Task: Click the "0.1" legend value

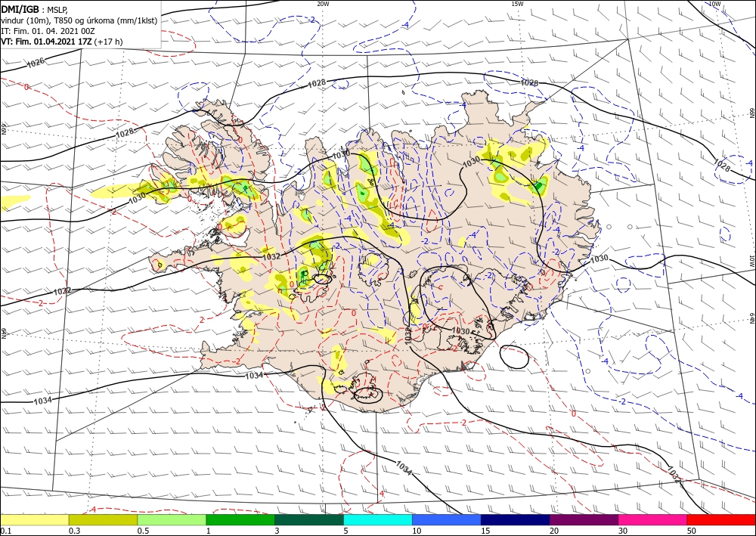Action: coord(5,531)
